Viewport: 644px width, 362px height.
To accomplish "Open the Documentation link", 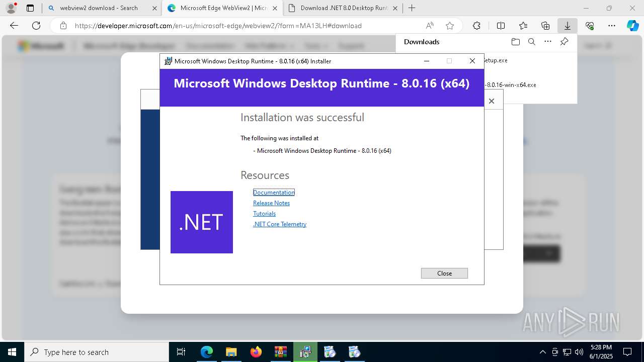I will 274,193.
